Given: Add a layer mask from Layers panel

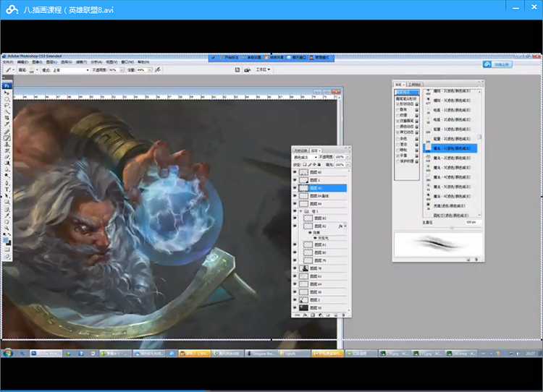Looking at the screenshot, I should click(313, 315).
